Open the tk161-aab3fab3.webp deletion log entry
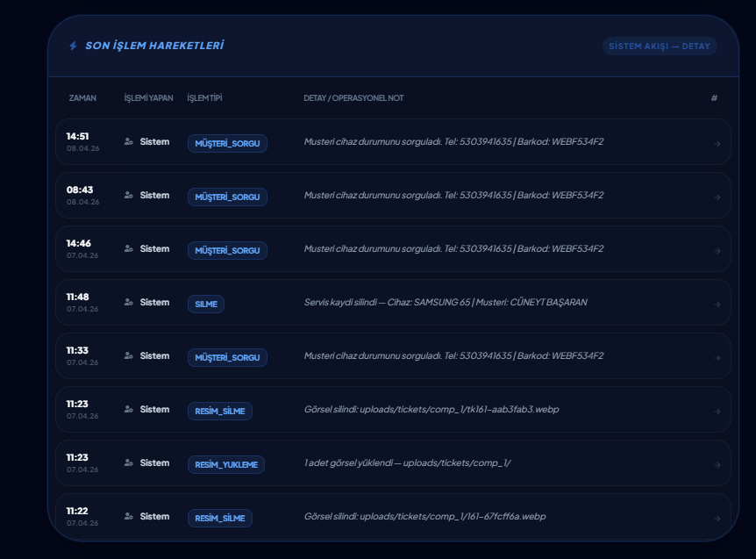756x559 pixels. pos(431,410)
